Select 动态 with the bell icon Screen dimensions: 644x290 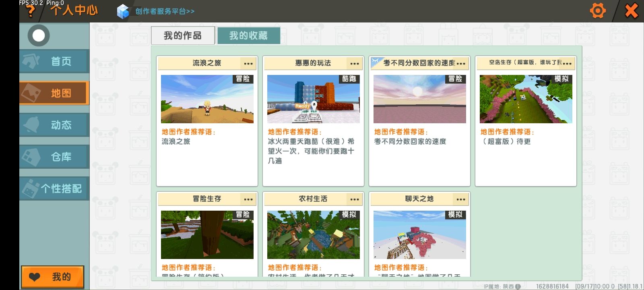pos(54,125)
